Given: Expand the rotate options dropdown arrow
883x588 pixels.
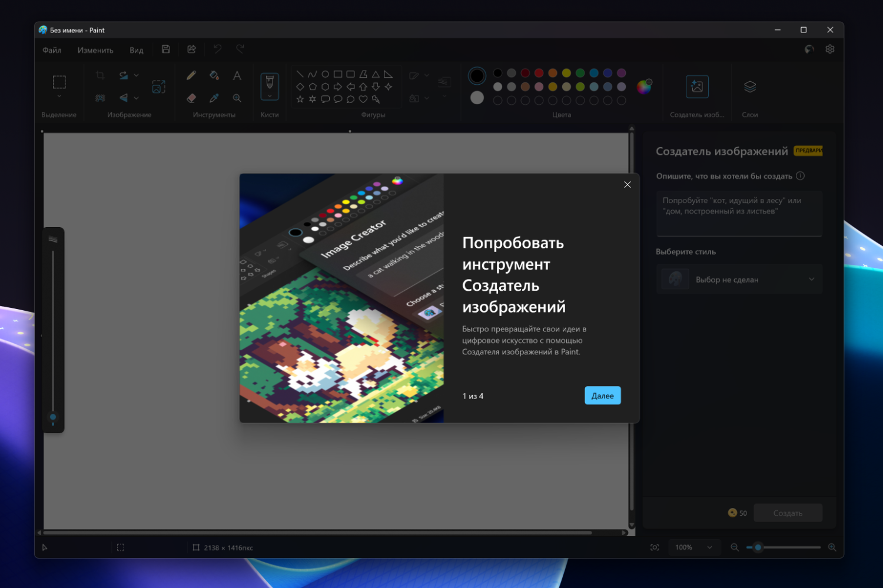Looking at the screenshot, I should pyautogui.click(x=137, y=75).
